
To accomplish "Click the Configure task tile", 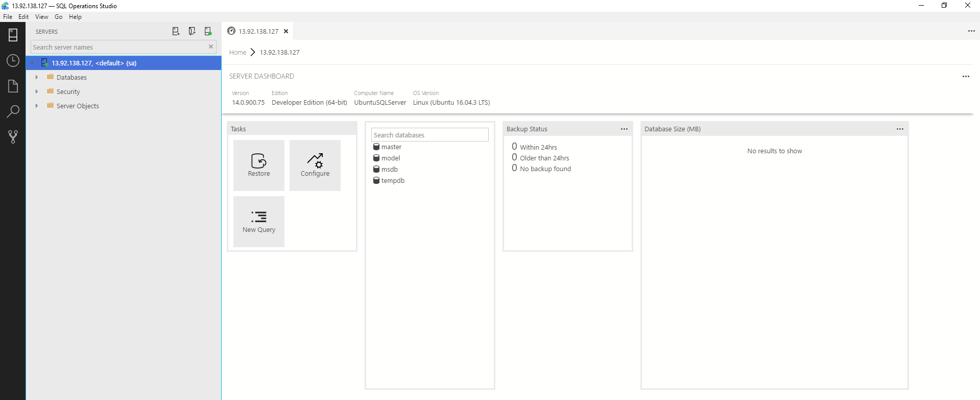I will 315,166.
